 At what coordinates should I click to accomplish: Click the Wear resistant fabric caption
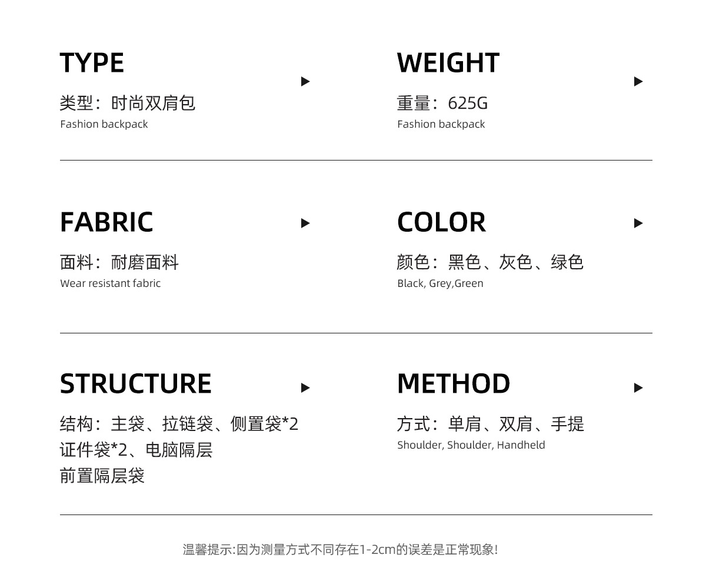click(x=110, y=283)
